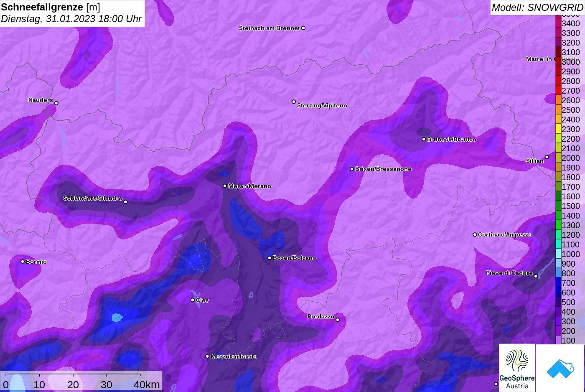Click the Bormio location dot
Viewport: 585px width, 392px height.
[23, 262]
